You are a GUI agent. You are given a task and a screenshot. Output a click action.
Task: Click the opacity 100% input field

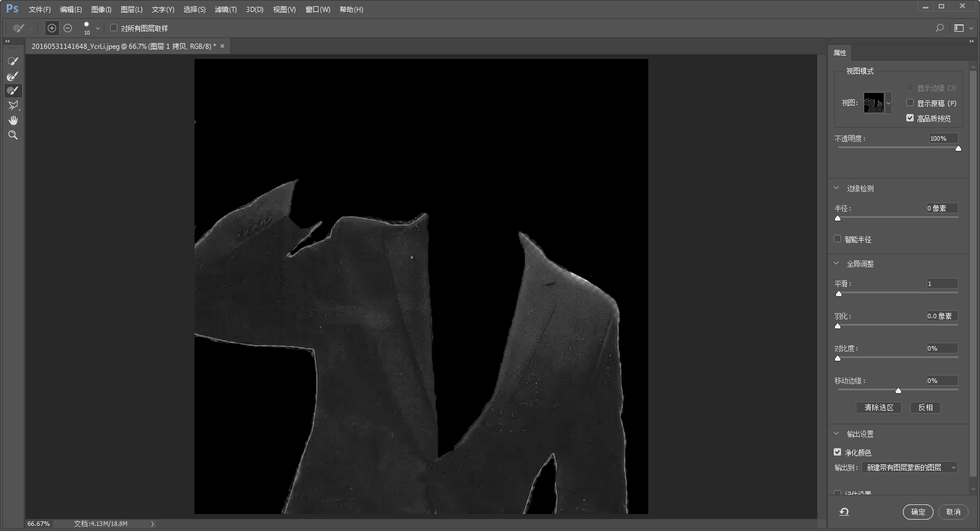(943, 138)
